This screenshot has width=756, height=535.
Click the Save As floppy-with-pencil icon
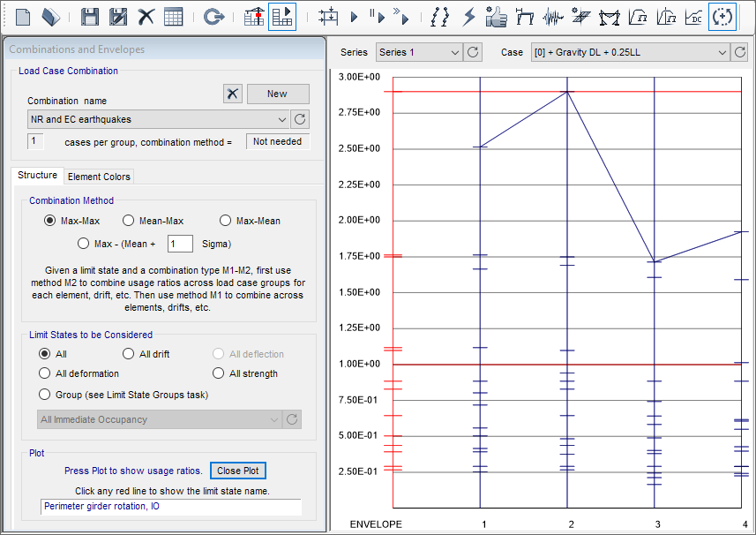pos(117,17)
